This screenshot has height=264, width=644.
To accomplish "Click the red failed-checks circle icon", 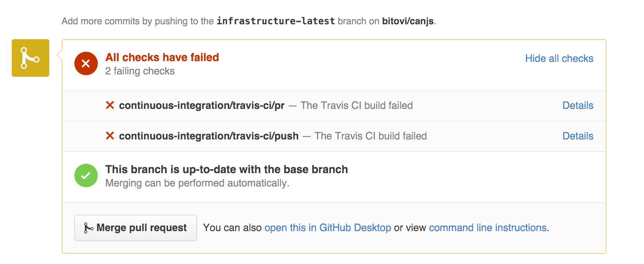I will [86, 63].
